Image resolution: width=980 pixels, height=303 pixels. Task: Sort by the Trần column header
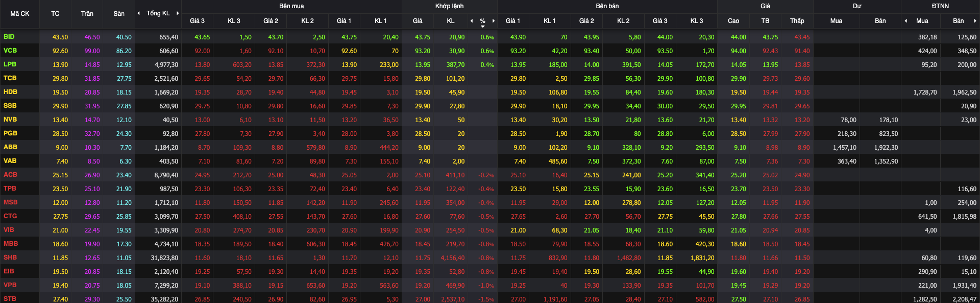point(87,14)
